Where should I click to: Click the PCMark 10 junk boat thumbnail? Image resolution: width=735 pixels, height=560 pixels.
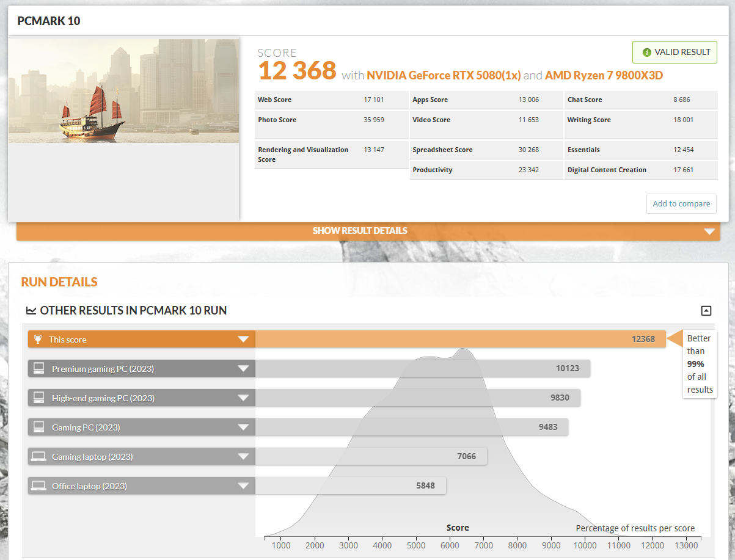(123, 91)
